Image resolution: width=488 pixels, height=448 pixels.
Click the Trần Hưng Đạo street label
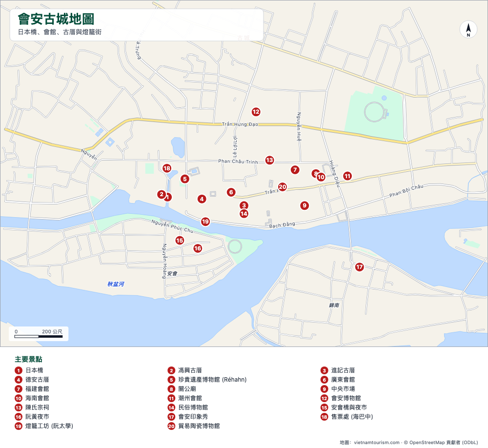click(240, 124)
